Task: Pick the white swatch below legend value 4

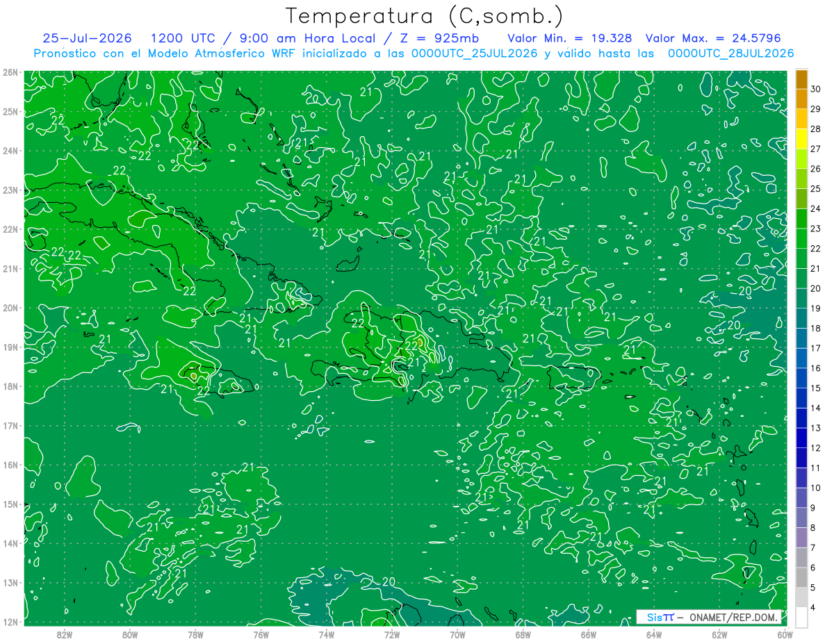Action: [x=801, y=617]
